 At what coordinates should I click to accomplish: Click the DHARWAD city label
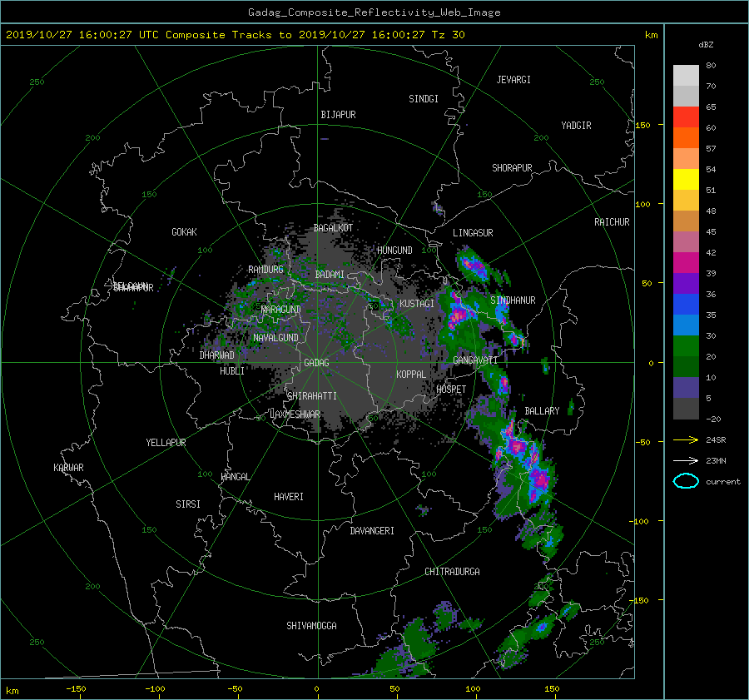(216, 355)
